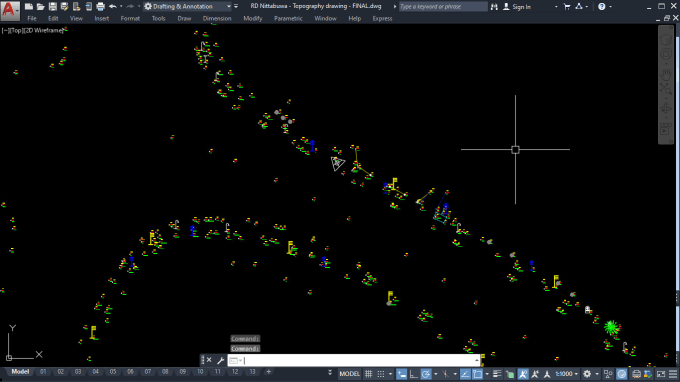
Task: Open the Sign In dropdown arrow
Action: [556, 7]
